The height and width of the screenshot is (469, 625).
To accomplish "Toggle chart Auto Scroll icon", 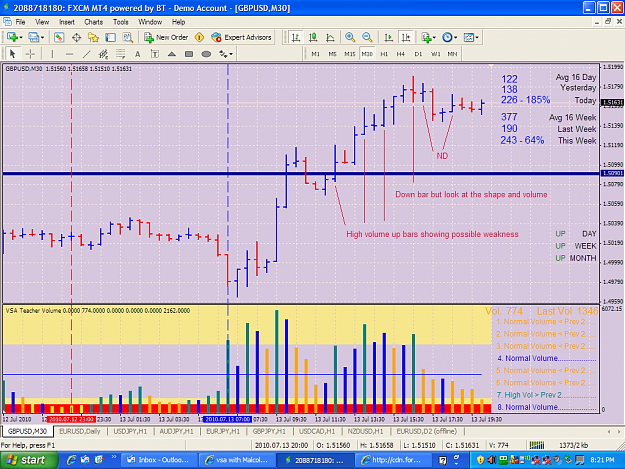I will coord(388,37).
